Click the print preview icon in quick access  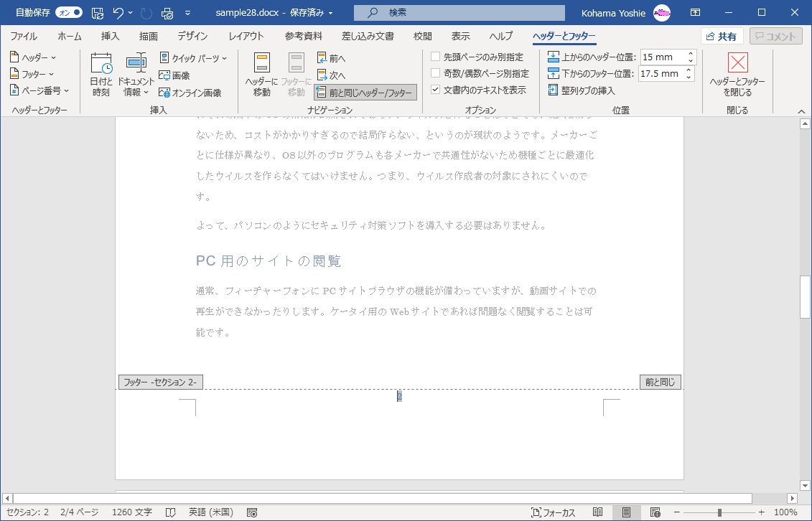pyautogui.click(x=168, y=13)
